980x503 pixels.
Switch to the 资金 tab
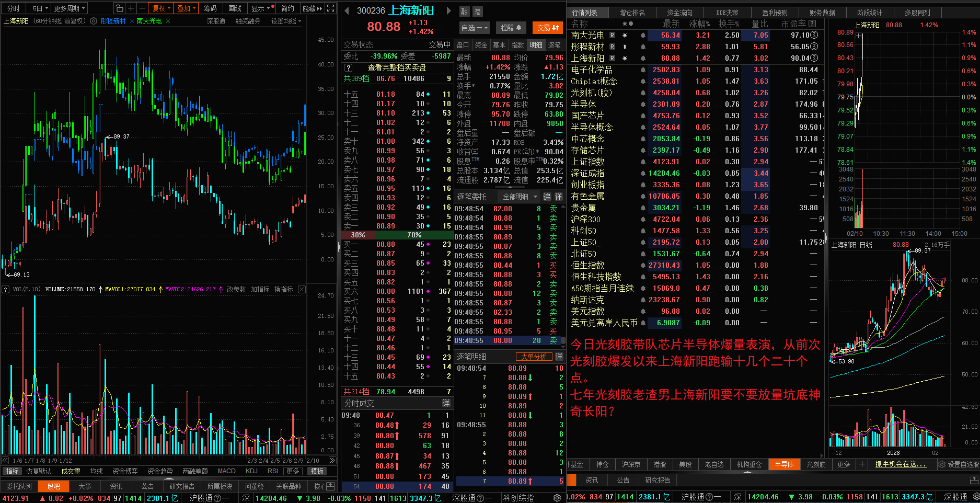481,45
